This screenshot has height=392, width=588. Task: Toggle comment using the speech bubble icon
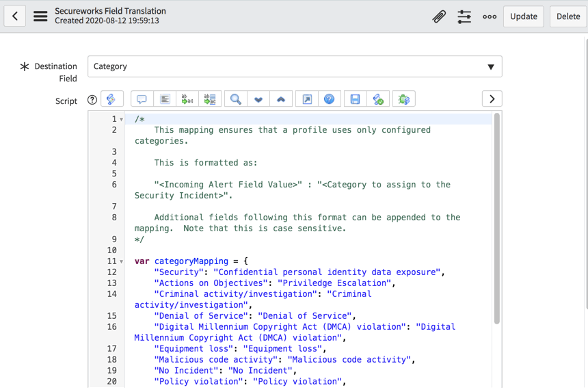[x=142, y=99]
